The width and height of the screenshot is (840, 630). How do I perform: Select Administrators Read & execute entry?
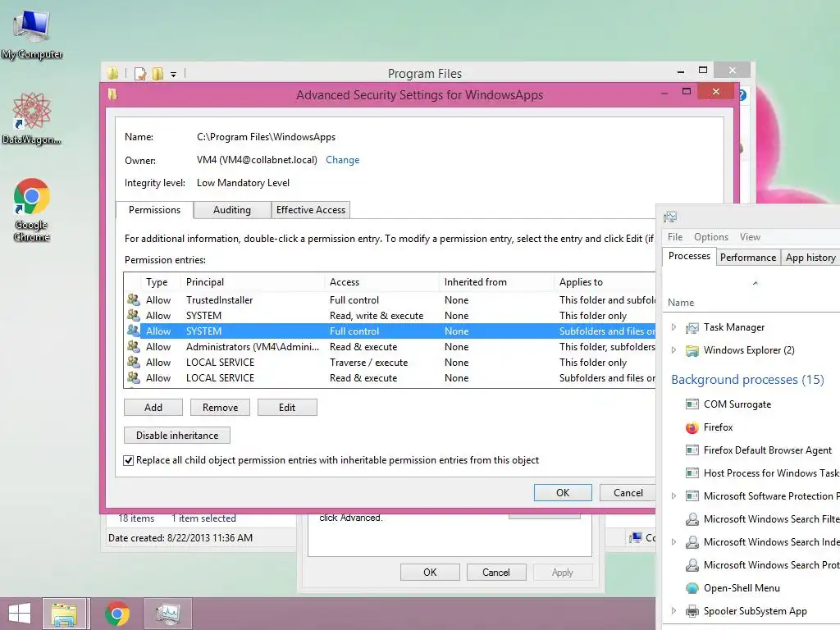390,347
